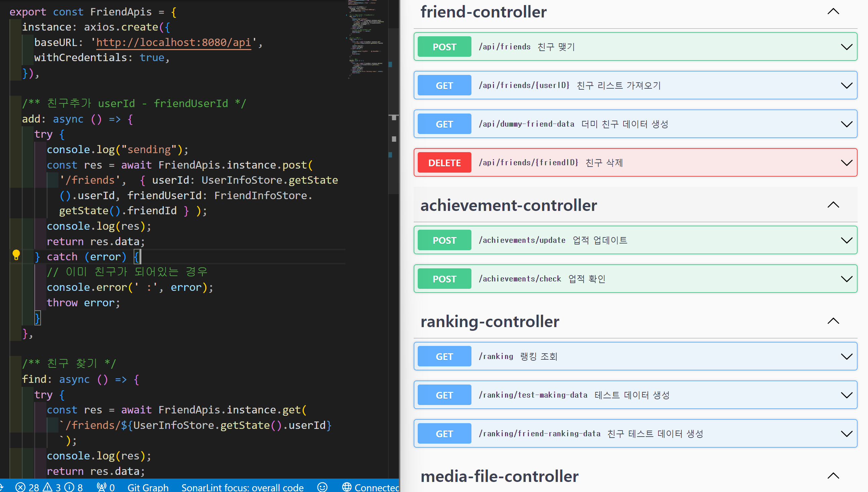Click the Connected globe icon in the status bar
This screenshot has width=868, height=492.
tap(347, 487)
